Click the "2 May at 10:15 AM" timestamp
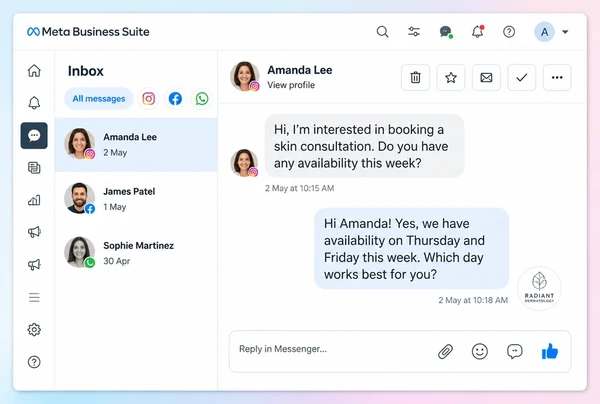The image size is (600, 404). (300, 188)
